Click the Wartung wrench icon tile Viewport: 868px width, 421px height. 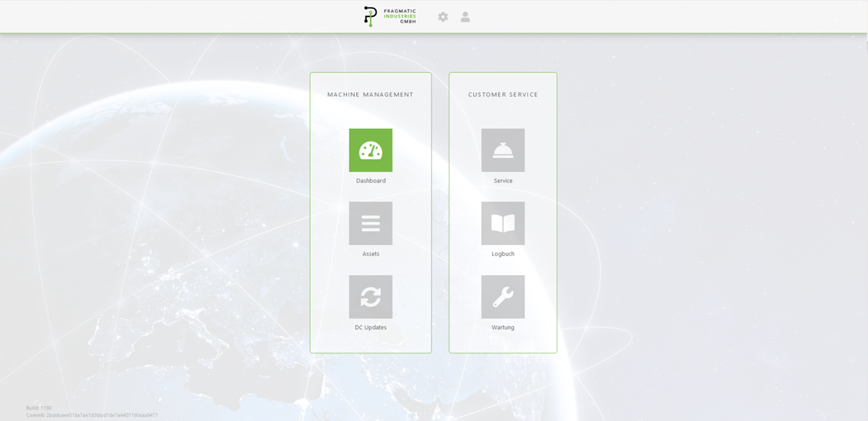(x=503, y=297)
